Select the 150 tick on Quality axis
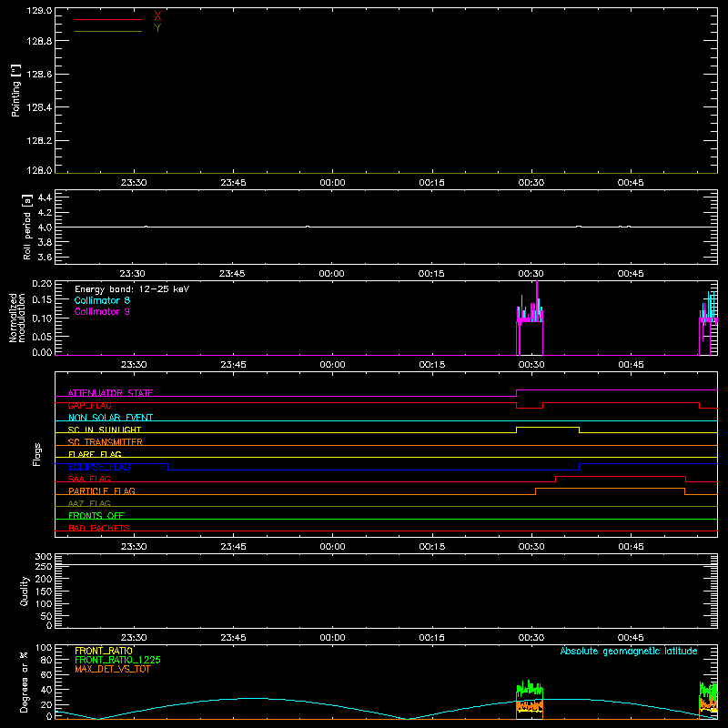 (x=43, y=591)
